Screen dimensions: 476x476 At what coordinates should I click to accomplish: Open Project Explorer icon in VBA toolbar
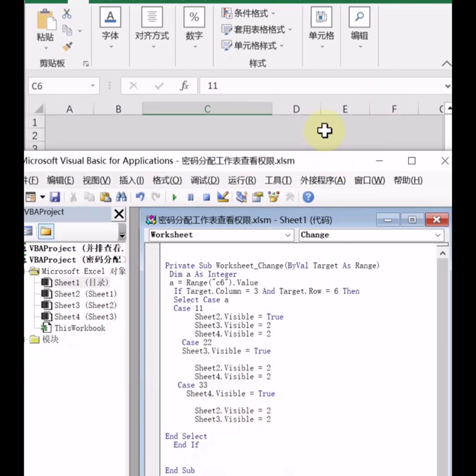242,197
